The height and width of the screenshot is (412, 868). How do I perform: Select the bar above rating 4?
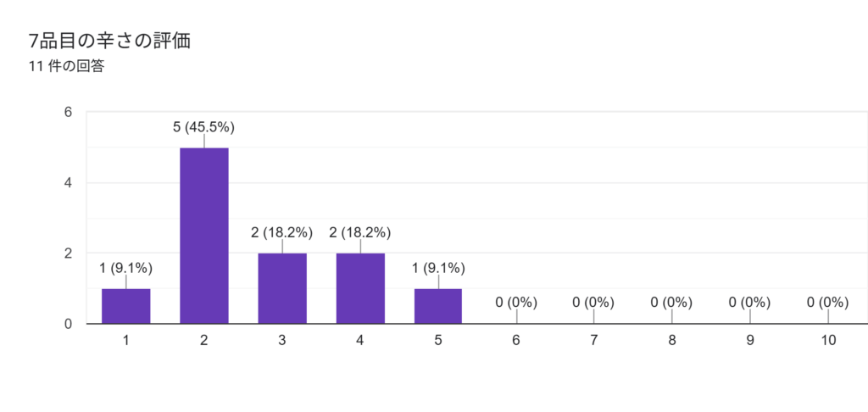coord(360,288)
